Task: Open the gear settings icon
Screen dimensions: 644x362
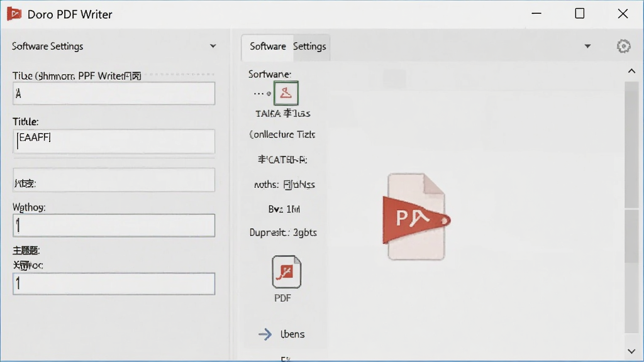Action: pos(623,46)
